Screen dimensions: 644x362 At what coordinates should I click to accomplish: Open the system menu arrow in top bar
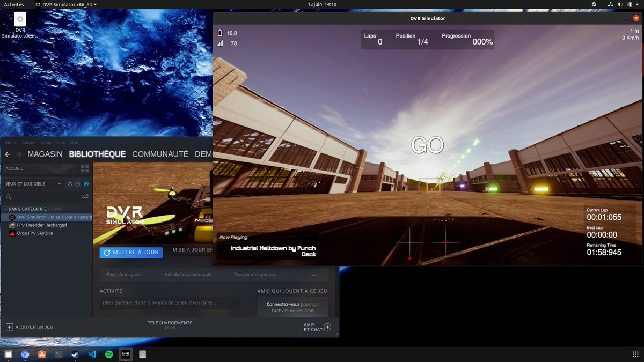pyautogui.click(x=638, y=4)
